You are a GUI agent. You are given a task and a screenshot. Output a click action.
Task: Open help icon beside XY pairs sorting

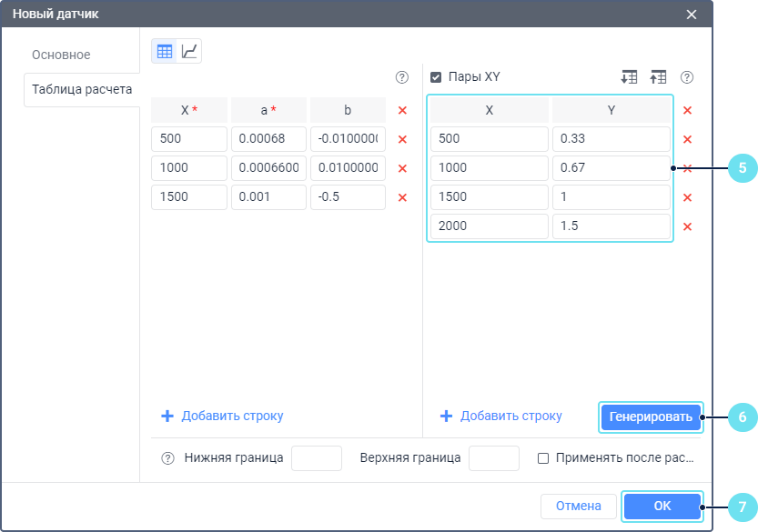click(687, 77)
